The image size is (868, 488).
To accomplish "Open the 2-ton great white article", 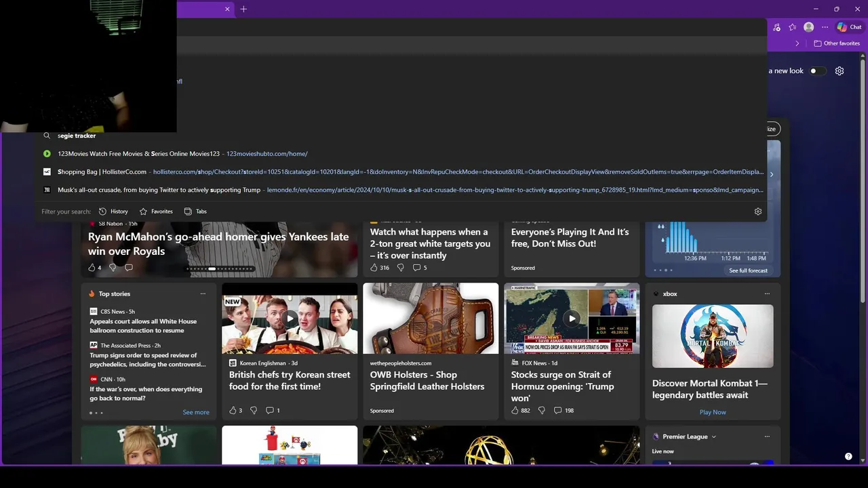I will [430, 243].
